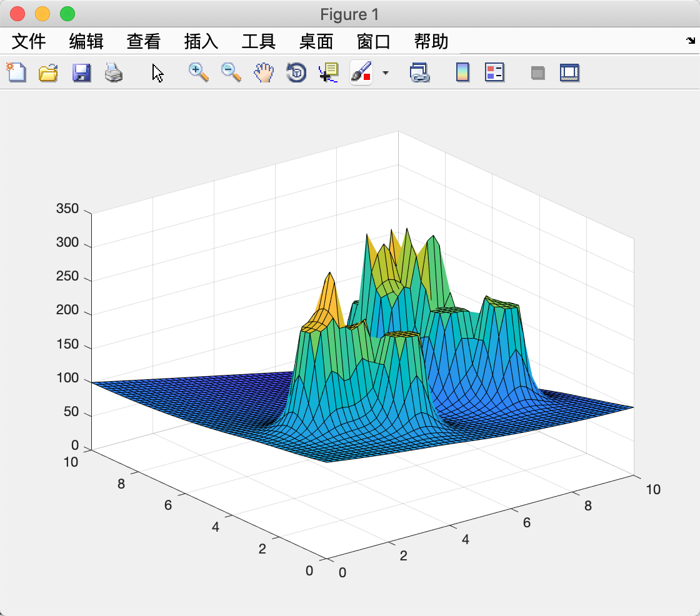Click the Link Plot icon
Screen dimensions: 700x616
tap(419, 72)
